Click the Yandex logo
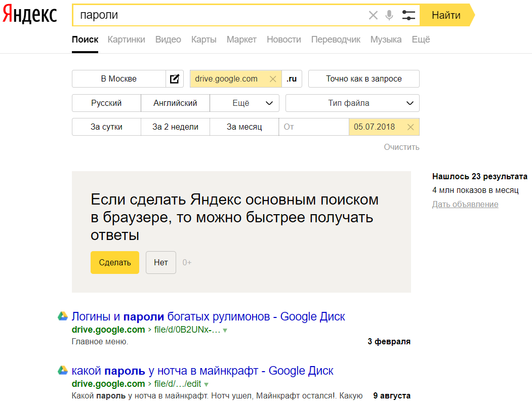This screenshot has width=532, height=401. click(29, 15)
